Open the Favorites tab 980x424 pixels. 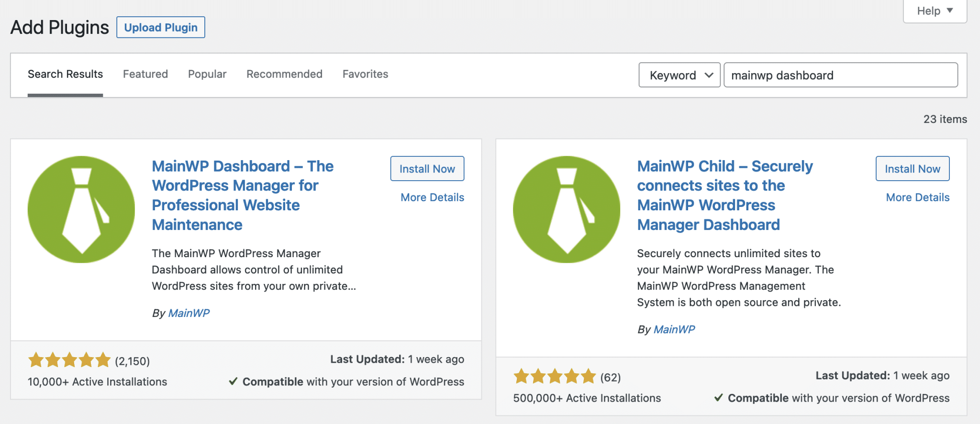tap(365, 74)
